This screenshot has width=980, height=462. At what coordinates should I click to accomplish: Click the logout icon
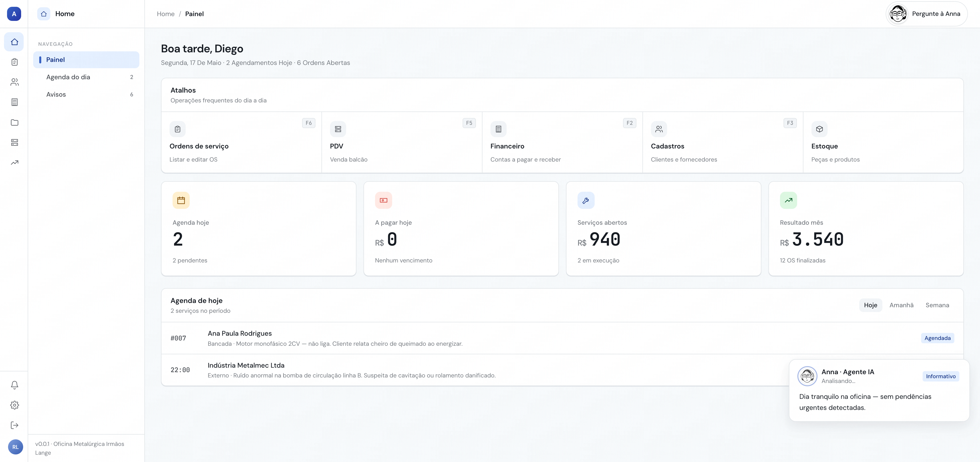click(x=14, y=426)
